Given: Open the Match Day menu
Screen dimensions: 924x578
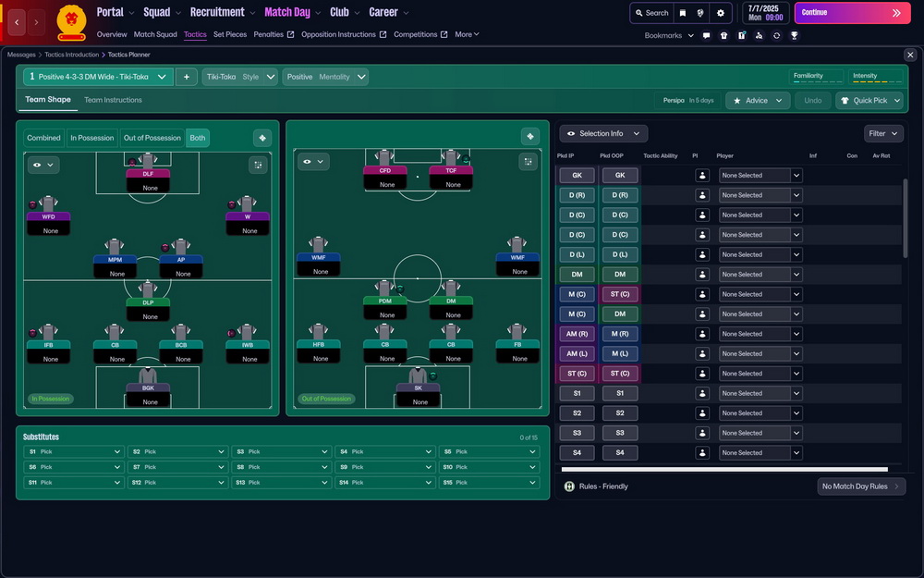Looking at the screenshot, I should (x=286, y=13).
